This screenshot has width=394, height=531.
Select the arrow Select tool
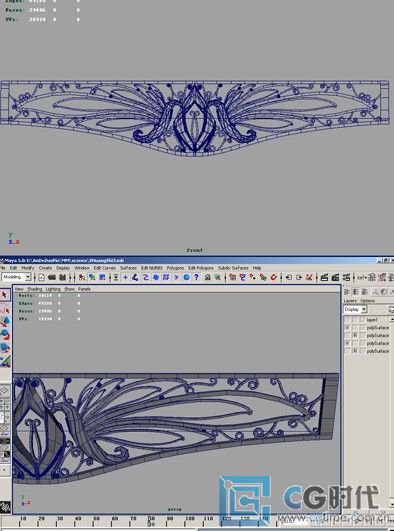[x=4, y=295]
